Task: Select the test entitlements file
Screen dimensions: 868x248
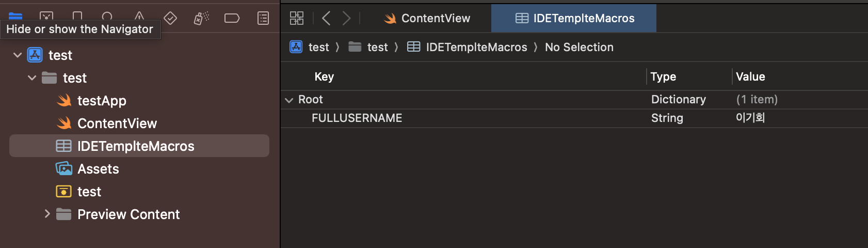Action: pos(89,191)
